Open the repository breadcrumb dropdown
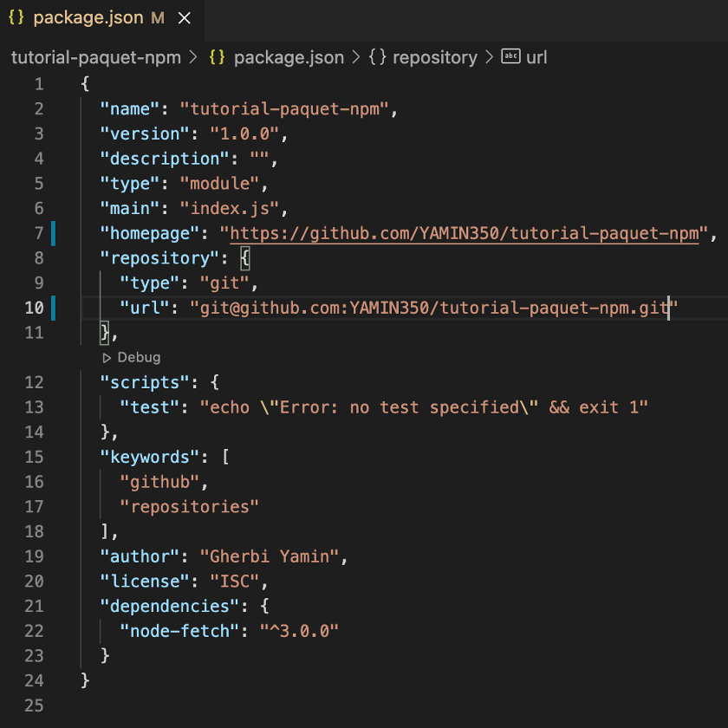 pyautogui.click(x=435, y=57)
